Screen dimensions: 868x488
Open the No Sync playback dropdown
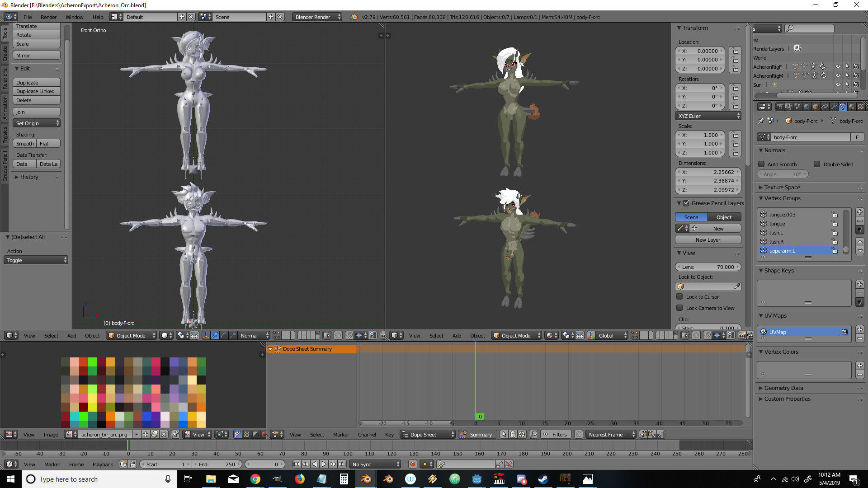click(376, 464)
